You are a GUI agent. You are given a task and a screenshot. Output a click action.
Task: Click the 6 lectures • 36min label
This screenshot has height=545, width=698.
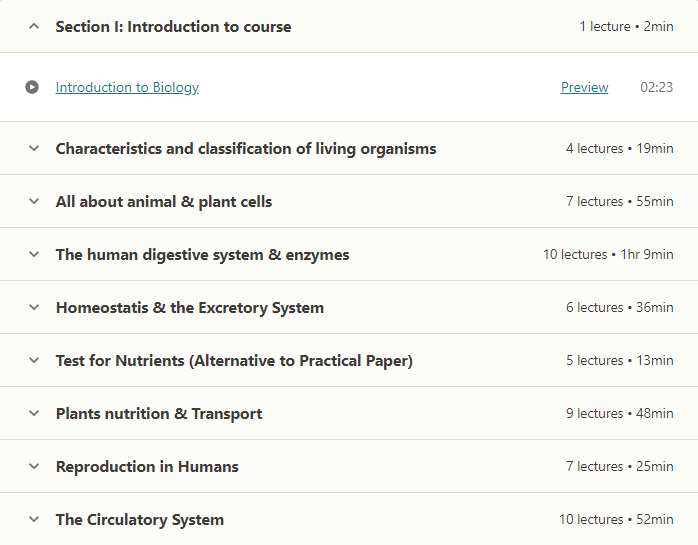coord(620,307)
